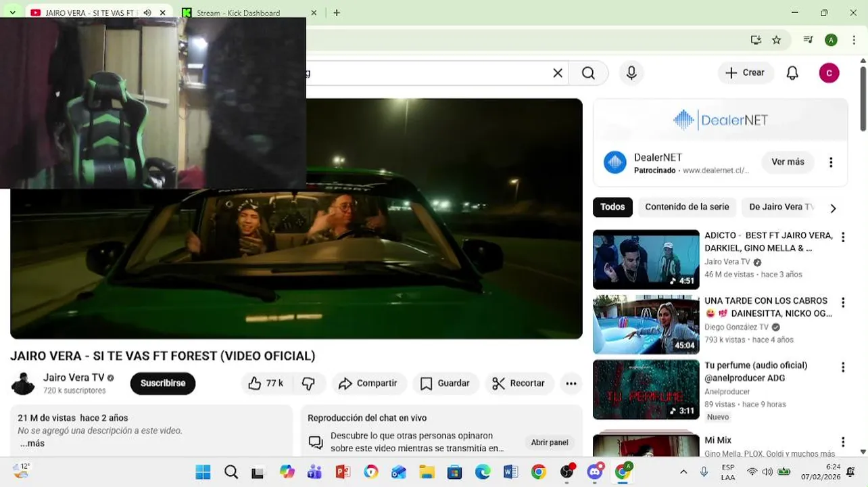The width and height of the screenshot is (868, 487).
Task: Click Abrir panel for chat replay
Action: pyautogui.click(x=550, y=442)
